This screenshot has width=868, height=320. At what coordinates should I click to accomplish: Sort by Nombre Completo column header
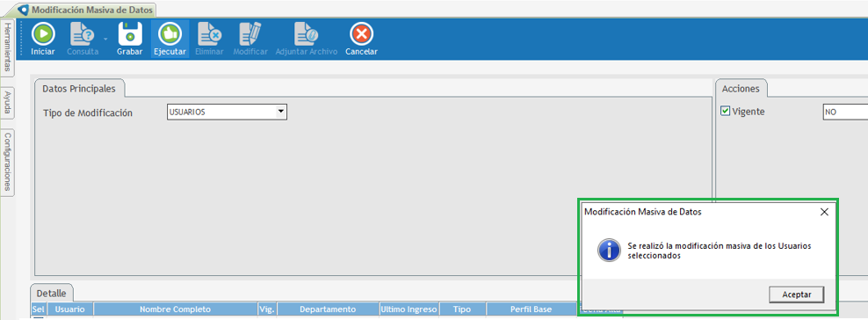[176, 309]
